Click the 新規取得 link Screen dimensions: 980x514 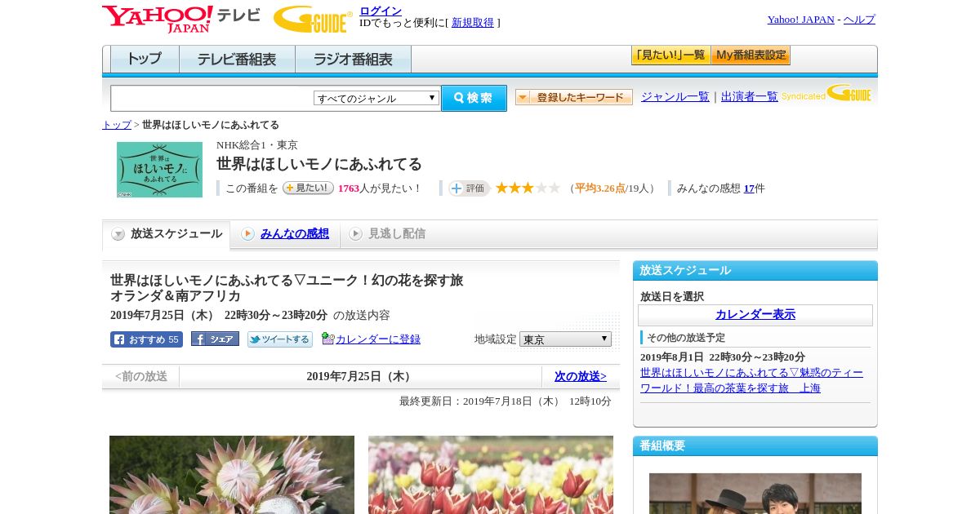[x=473, y=23]
